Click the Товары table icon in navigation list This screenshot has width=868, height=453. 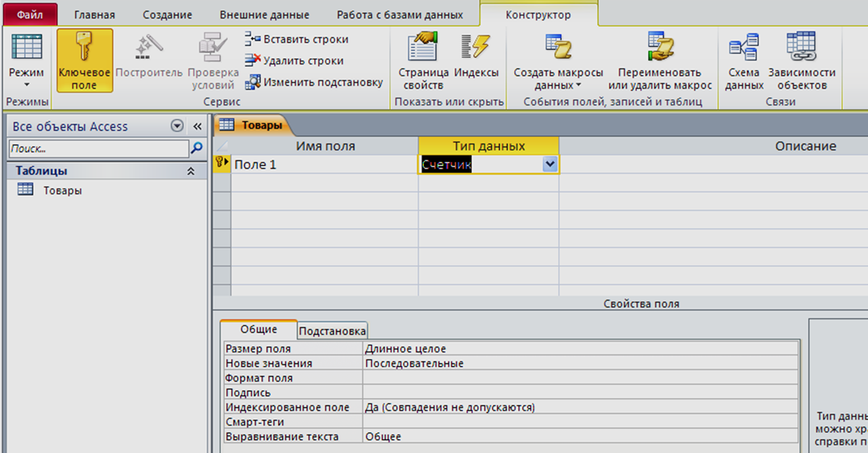[x=26, y=190]
